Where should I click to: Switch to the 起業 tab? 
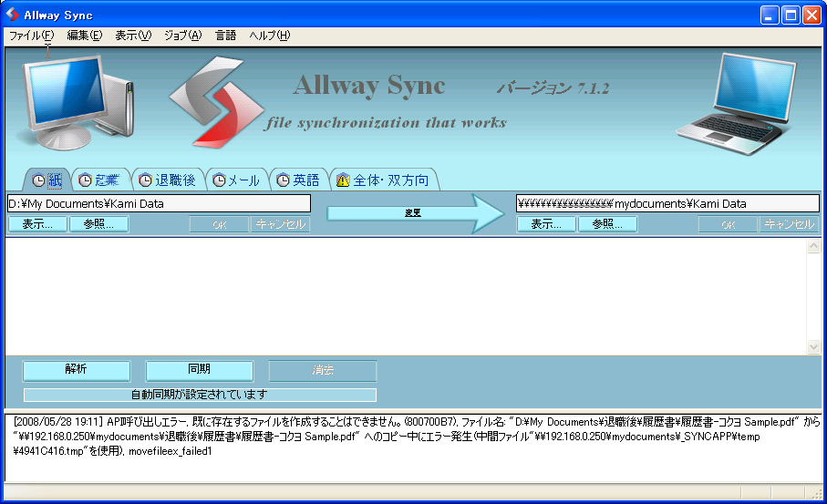click(x=98, y=180)
